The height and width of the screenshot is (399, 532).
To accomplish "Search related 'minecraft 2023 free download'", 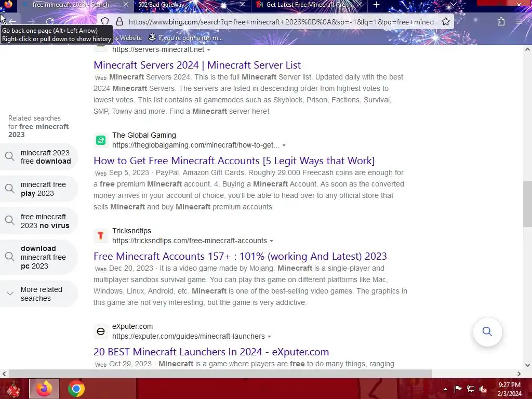I will tap(38, 157).
